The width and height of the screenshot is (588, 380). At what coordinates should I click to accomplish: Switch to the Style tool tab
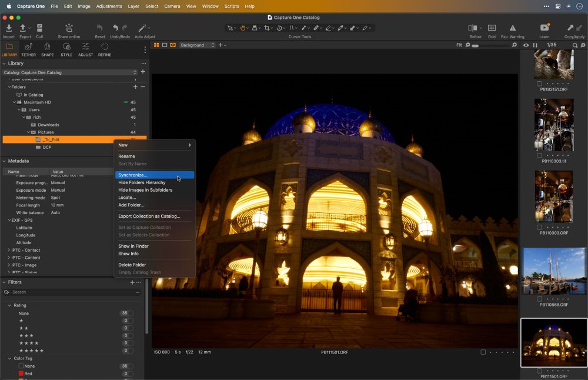[x=66, y=47]
